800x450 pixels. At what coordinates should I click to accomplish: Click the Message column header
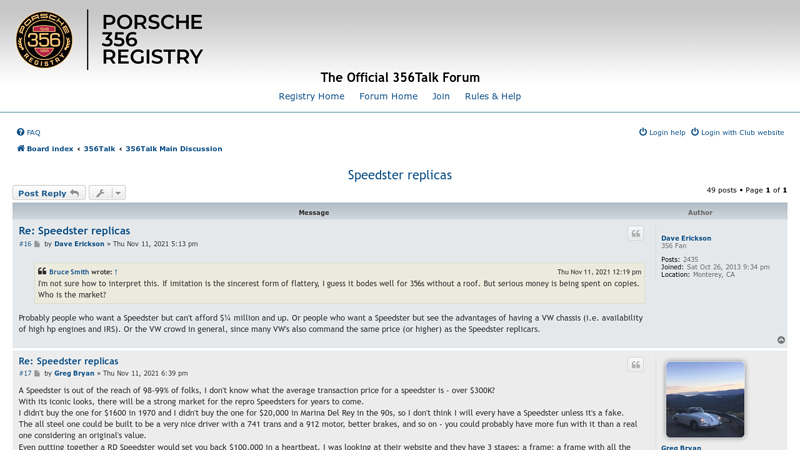coord(314,213)
